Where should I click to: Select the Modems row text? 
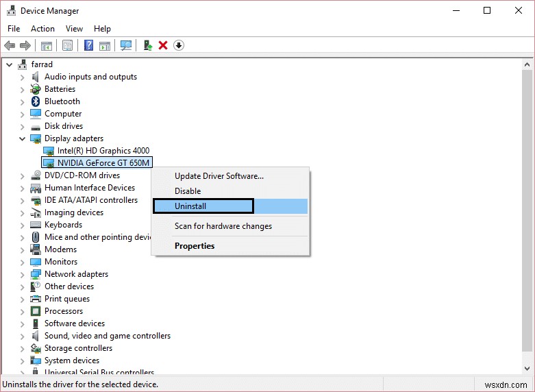[61, 249]
